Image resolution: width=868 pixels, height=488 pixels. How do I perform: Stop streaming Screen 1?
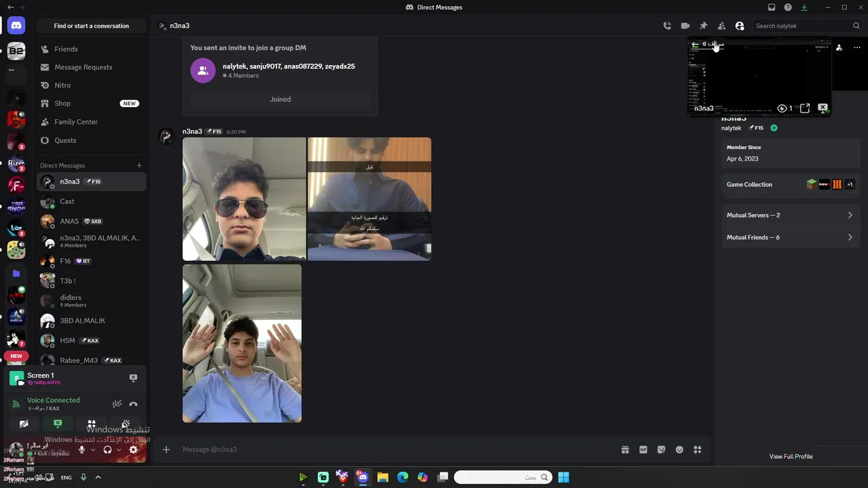[133, 378]
